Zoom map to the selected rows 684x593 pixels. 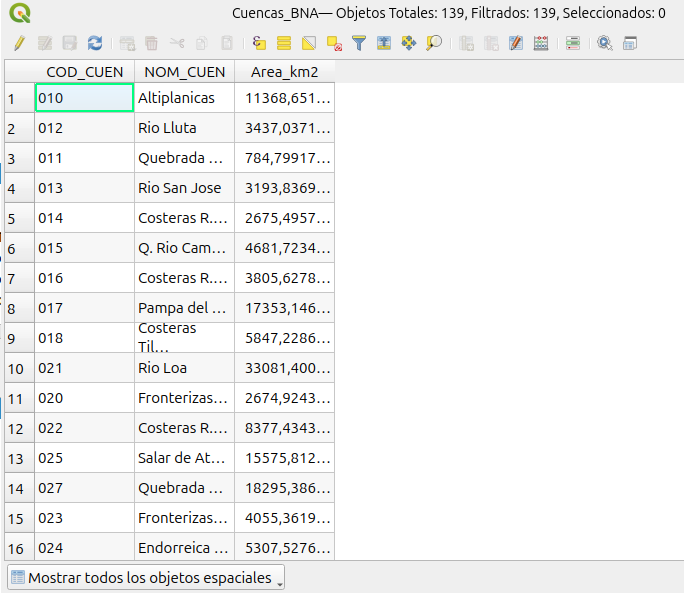point(434,43)
